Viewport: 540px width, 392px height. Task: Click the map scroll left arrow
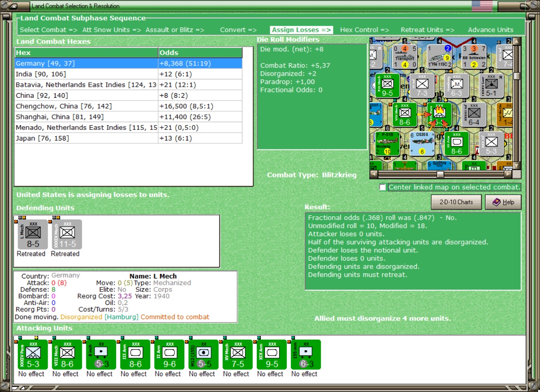[x=374, y=174]
